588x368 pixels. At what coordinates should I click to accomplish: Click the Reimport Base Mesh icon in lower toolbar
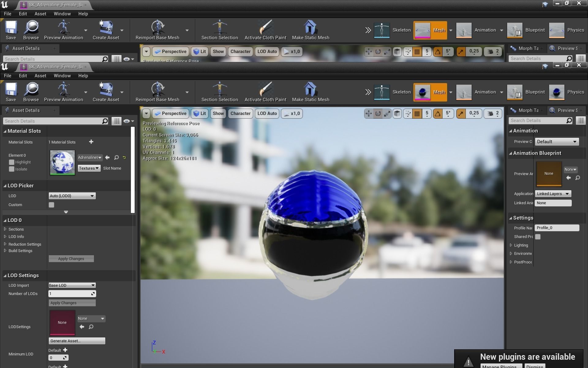click(x=157, y=90)
